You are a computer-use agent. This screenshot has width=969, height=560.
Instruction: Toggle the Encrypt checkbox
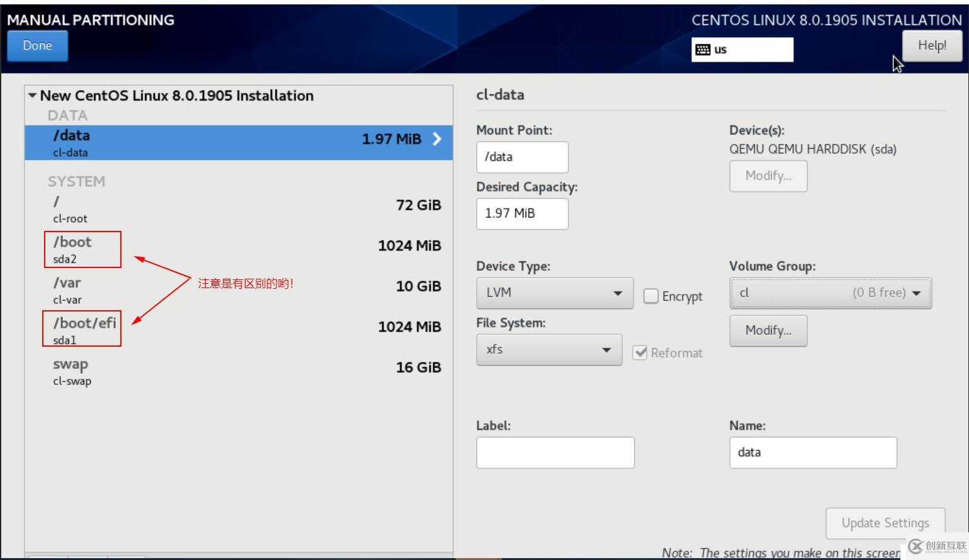[651, 296]
